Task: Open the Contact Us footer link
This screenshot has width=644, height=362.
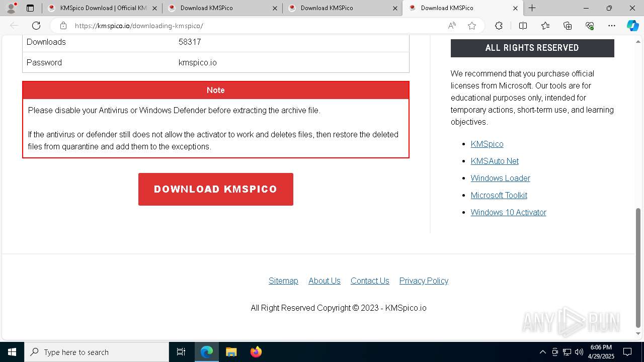Action: click(x=370, y=281)
